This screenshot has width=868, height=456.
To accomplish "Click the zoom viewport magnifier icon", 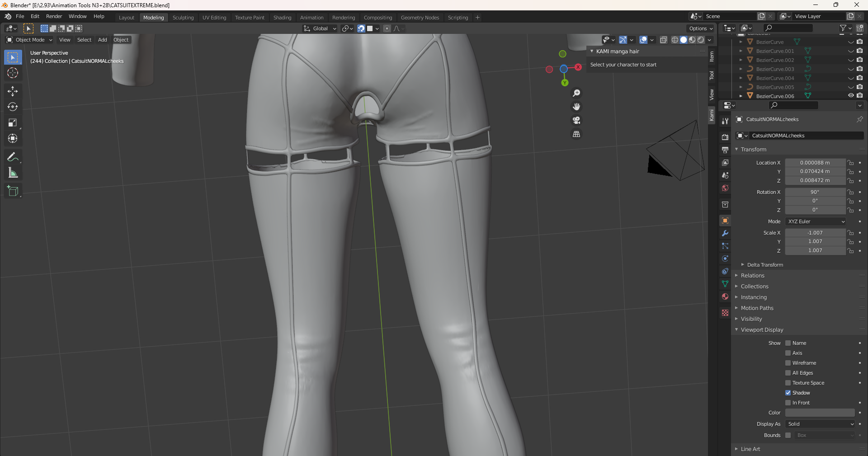I will pos(576,93).
